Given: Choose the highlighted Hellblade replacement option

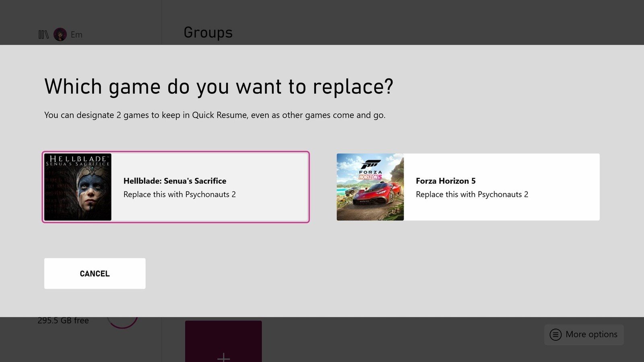Looking at the screenshot, I should (x=175, y=186).
